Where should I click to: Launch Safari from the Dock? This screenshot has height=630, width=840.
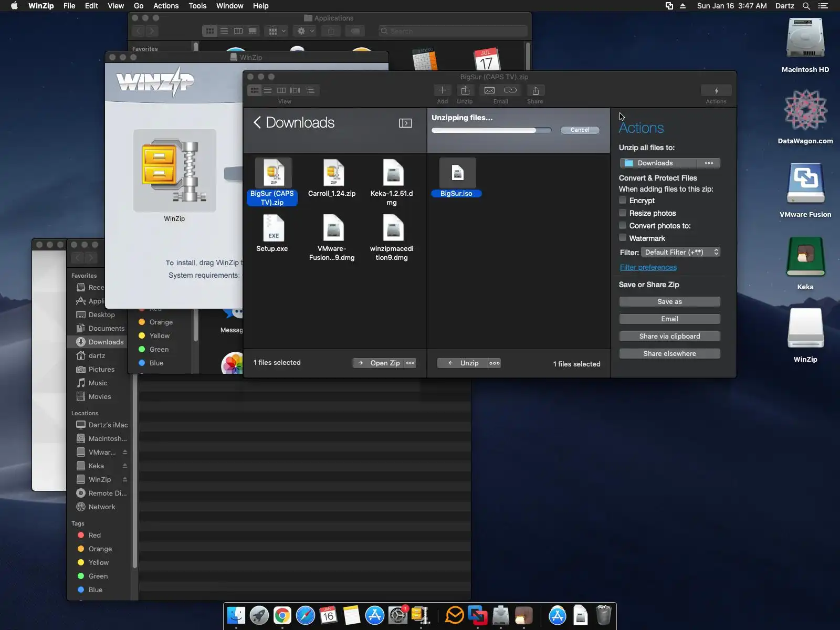[x=305, y=615]
